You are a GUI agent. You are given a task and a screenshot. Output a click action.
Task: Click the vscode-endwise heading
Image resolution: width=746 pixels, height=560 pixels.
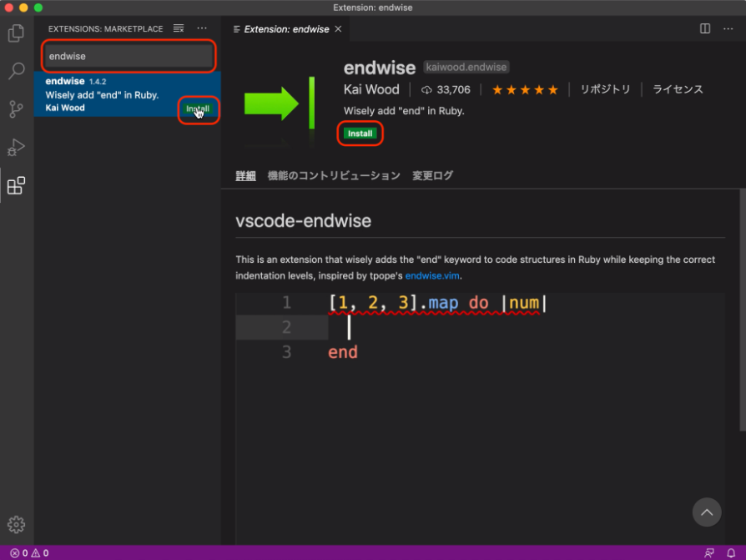pyautogui.click(x=303, y=221)
